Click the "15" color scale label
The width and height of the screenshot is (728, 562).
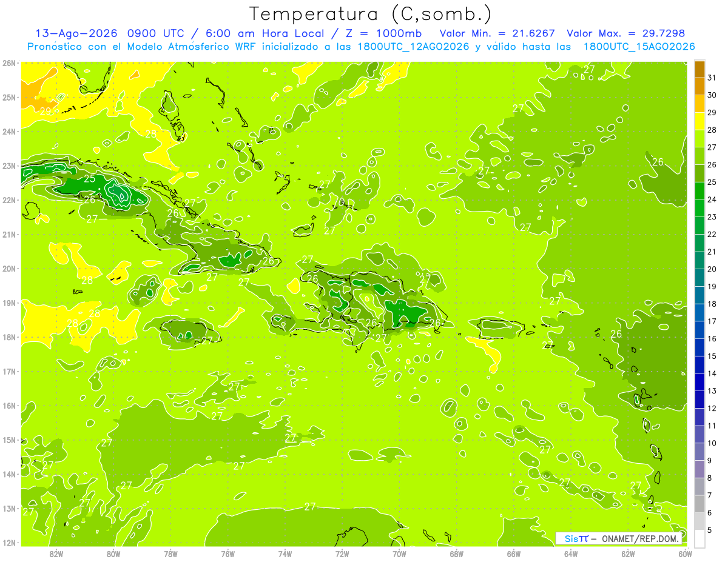[x=712, y=356]
